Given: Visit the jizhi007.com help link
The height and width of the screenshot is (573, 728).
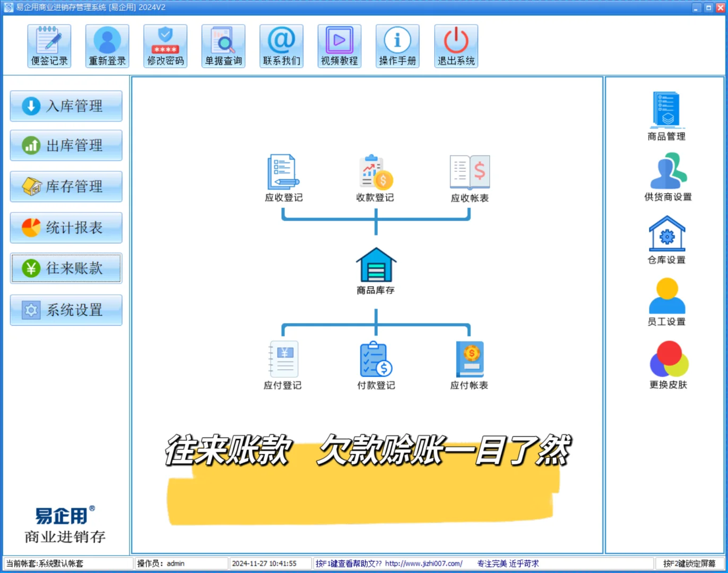Looking at the screenshot, I should pyautogui.click(x=424, y=563).
